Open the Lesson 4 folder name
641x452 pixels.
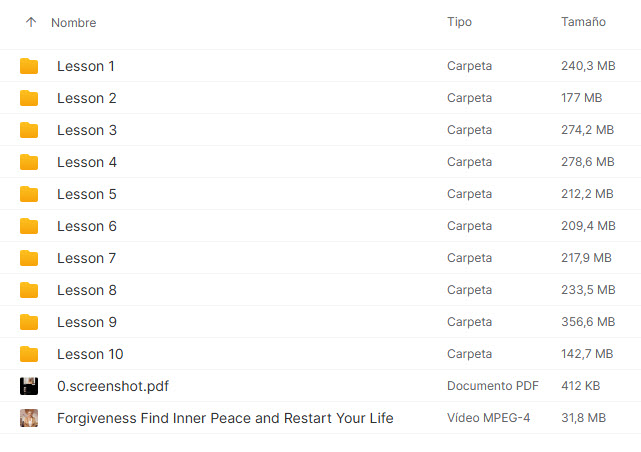[x=87, y=162]
